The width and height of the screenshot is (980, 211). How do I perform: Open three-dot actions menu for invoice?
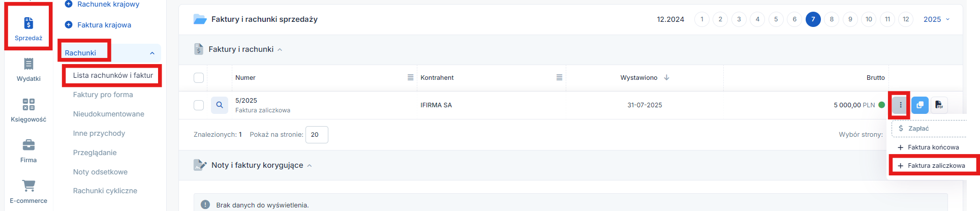900,105
